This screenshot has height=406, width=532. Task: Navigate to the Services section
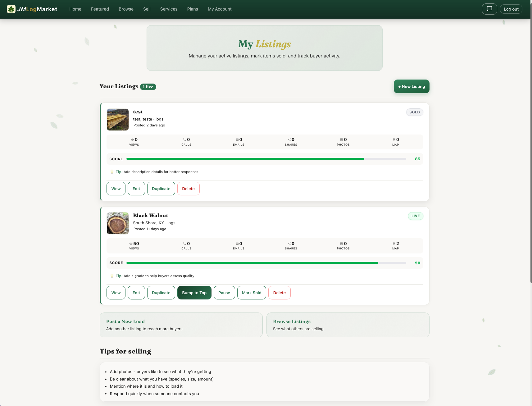click(x=169, y=9)
